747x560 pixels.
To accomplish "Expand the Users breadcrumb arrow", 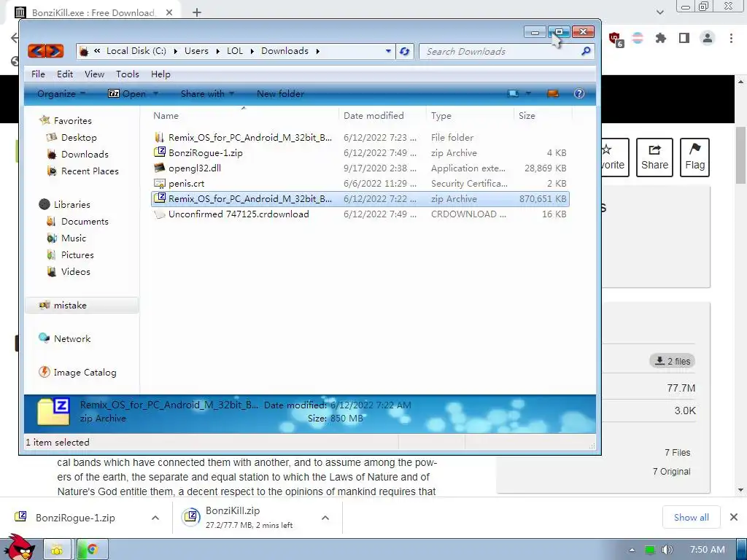I will pos(217,51).
